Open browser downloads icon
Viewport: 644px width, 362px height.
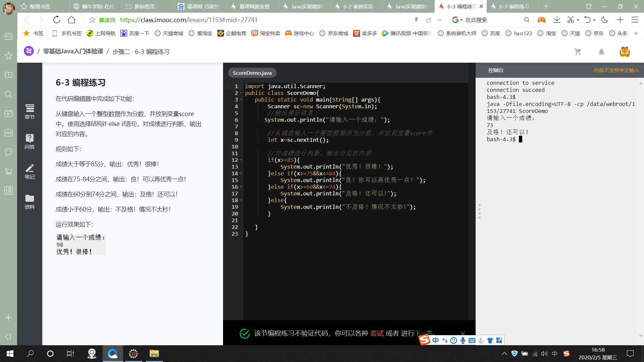click(557, 20)
